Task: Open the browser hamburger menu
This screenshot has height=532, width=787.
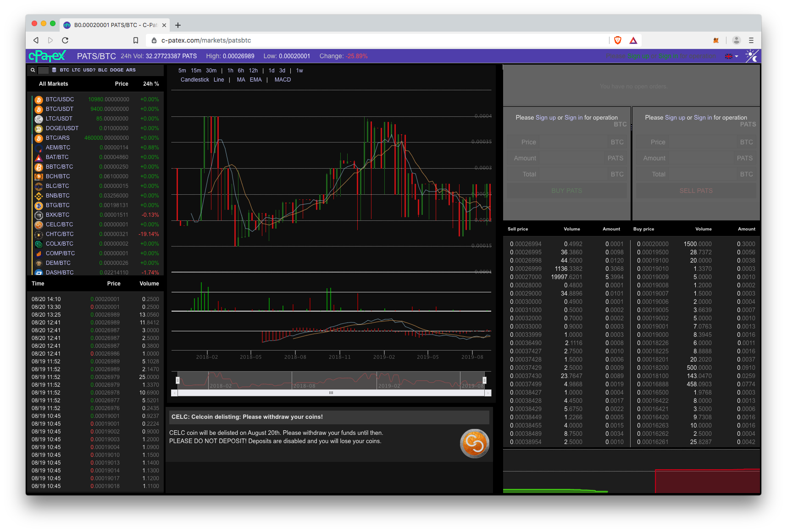Action: pos(751,40)
